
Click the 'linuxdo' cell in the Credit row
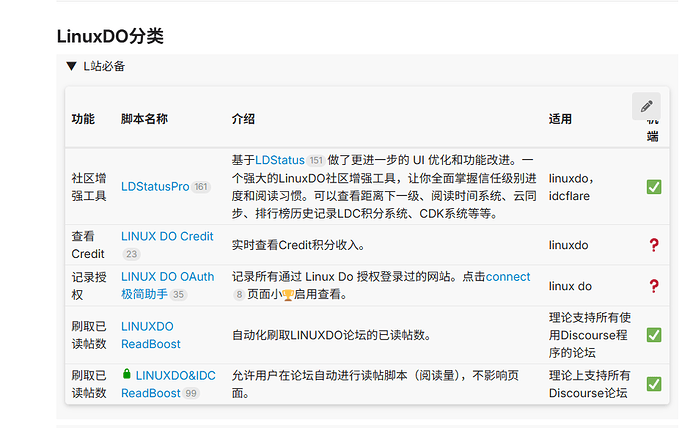(569, 245)
